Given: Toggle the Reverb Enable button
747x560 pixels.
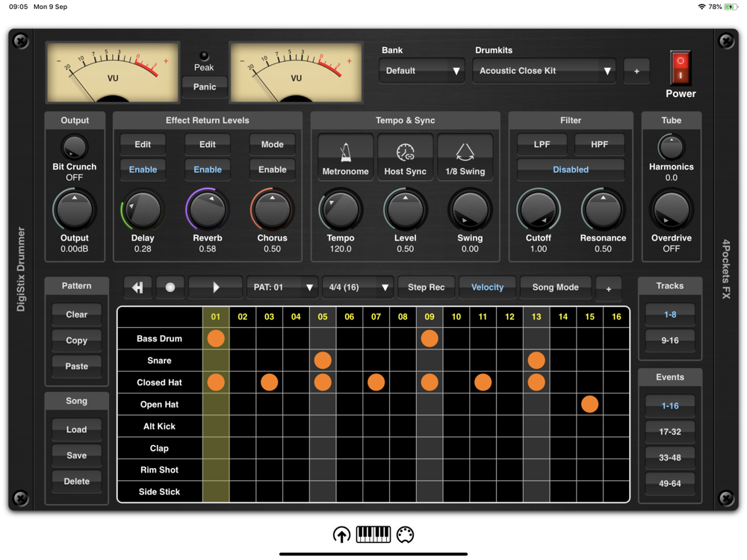Looking at the screenshot, I should 208,169.
